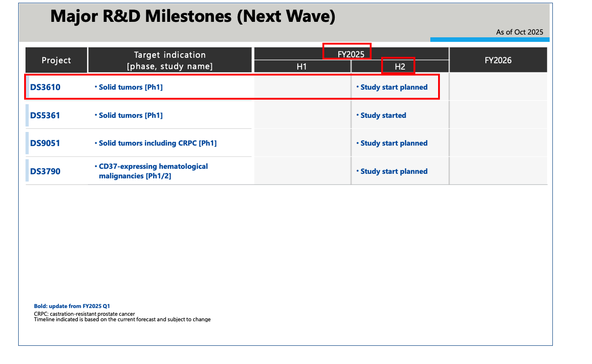
Task: Click the blue accent bar under the date
Action: click(x=490, y=40)
